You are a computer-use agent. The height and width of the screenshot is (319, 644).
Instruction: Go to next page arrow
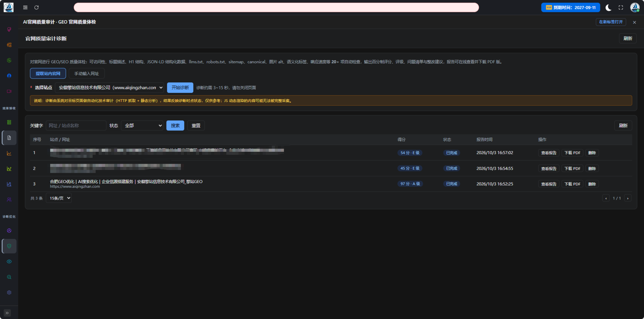(x=628, y=198)
